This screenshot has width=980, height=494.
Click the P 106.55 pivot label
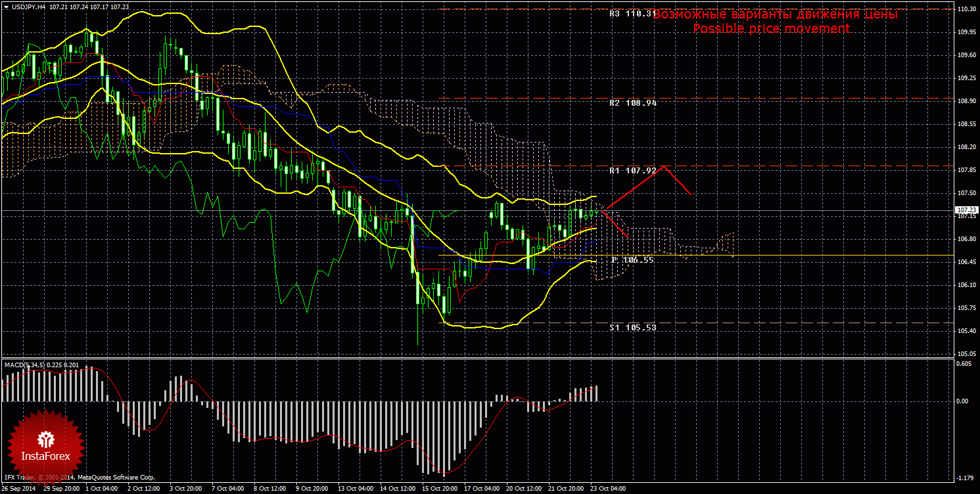coord(632,260)
